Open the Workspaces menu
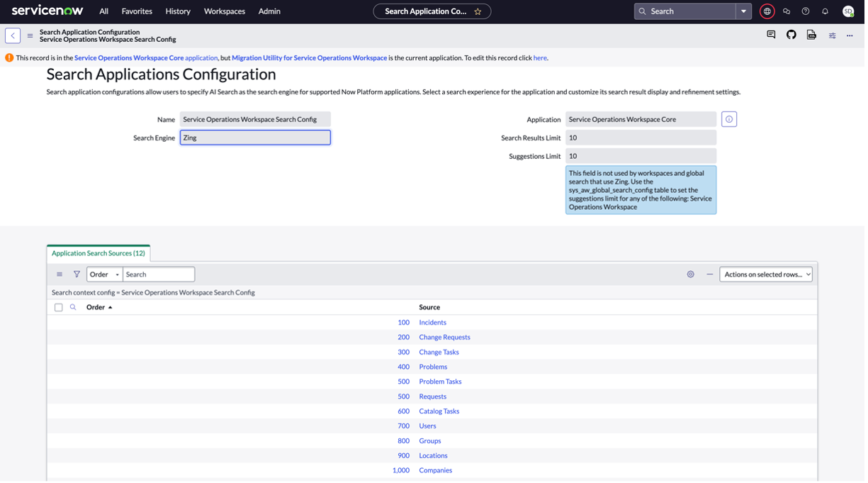This screenshot has width=868, height=483. (x=225, y=11)
